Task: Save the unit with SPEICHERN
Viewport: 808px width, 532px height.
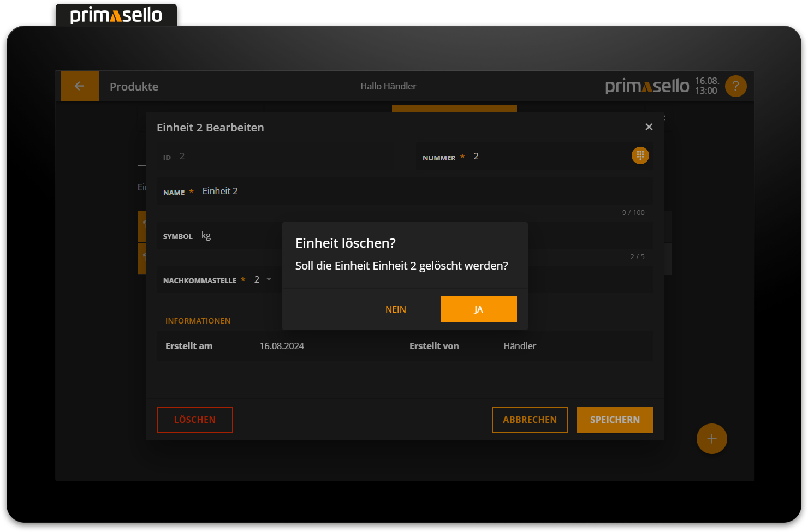Action: 615,420
